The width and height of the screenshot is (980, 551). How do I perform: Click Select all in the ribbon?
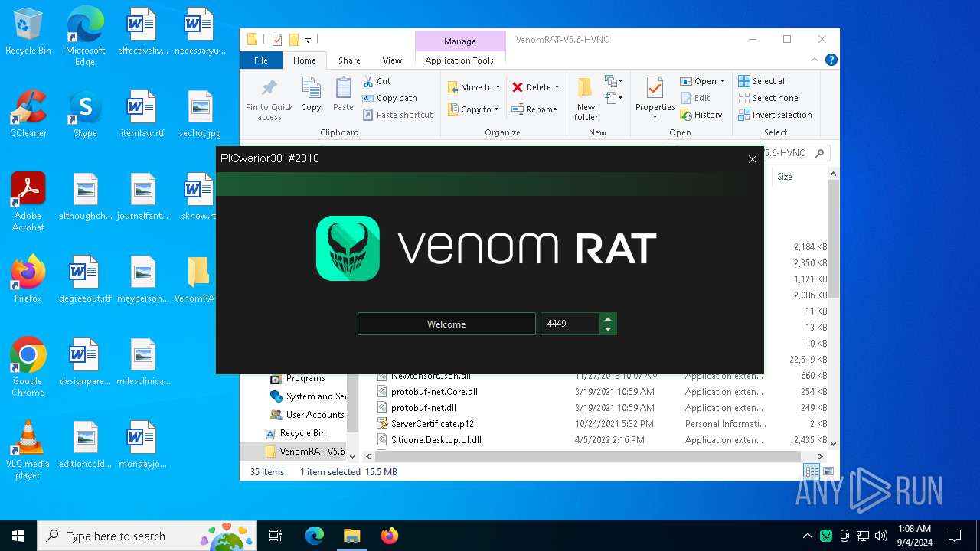[763, 81]
